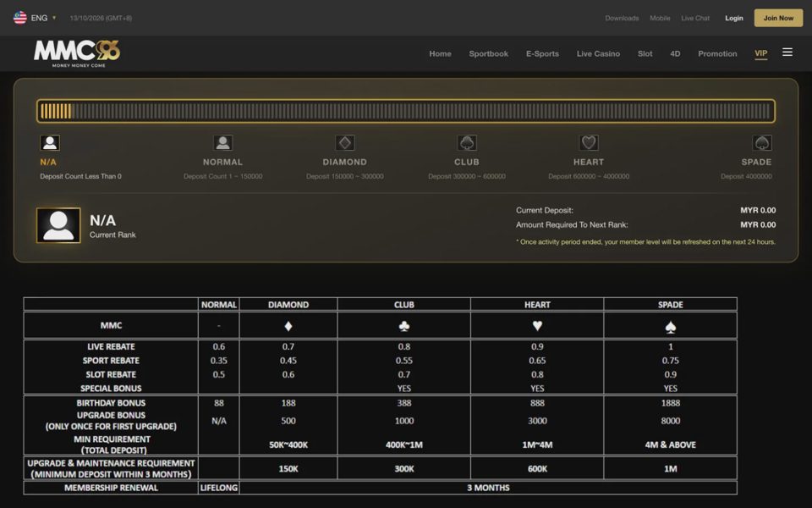Image resolution: width=812 pixels, height=508 pixels.
Task: View the Promotion page
Action: pos(717,53)
